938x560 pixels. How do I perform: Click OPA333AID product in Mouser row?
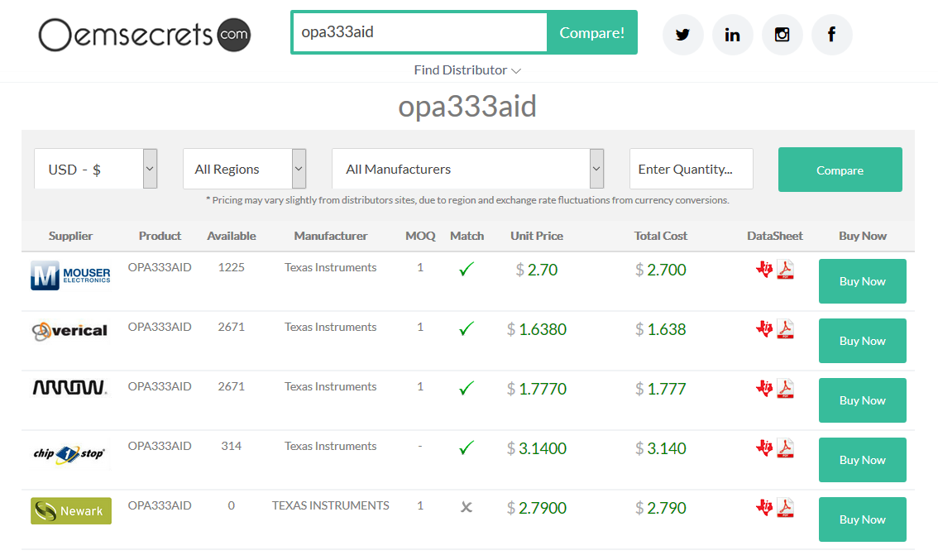(160, 267)
